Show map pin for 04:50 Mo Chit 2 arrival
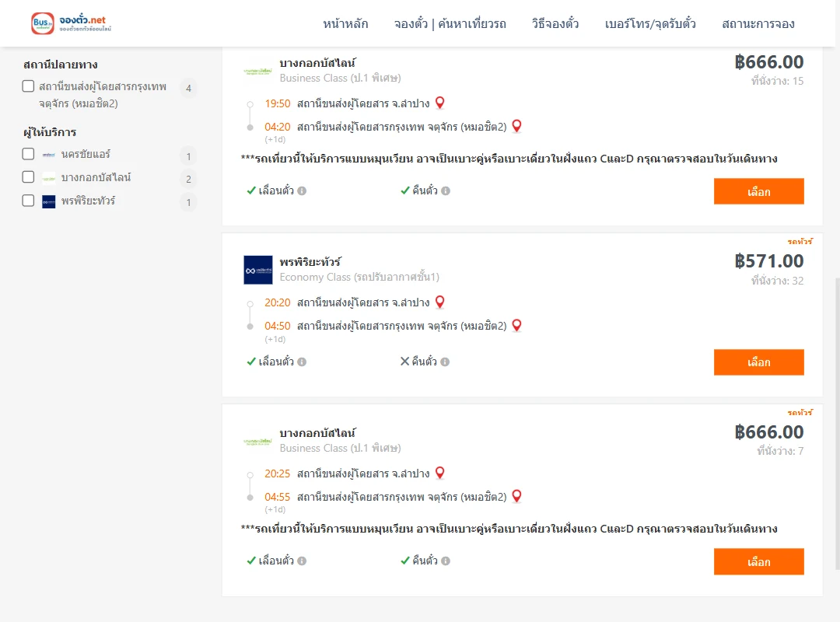 coord(516,326)
